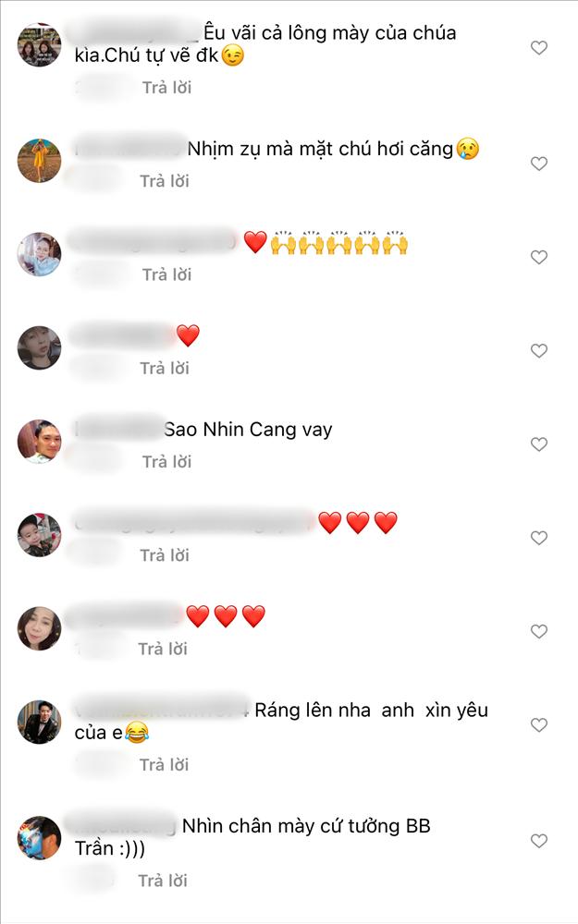Open avatar of the "lông mày của chúa" commenter
Image resolution: width=578 pixels, height=924 pixels.
[x=39, y=44]
